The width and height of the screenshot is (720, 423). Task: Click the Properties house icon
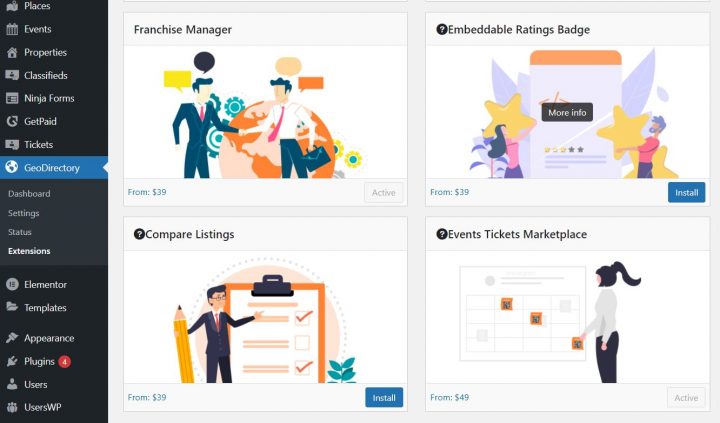[x=12, y=52]
